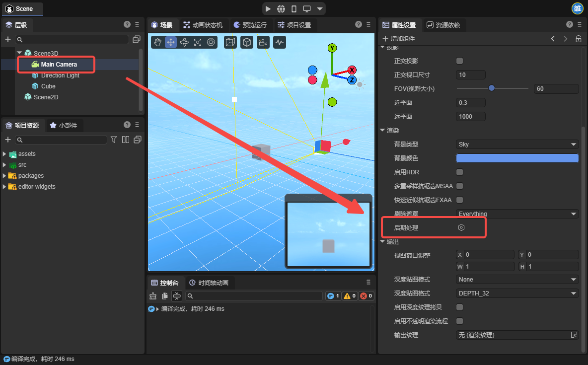
Task: Switch to the 动画状态机 tab
Action: pyautogui.click(x=203, y=25)
